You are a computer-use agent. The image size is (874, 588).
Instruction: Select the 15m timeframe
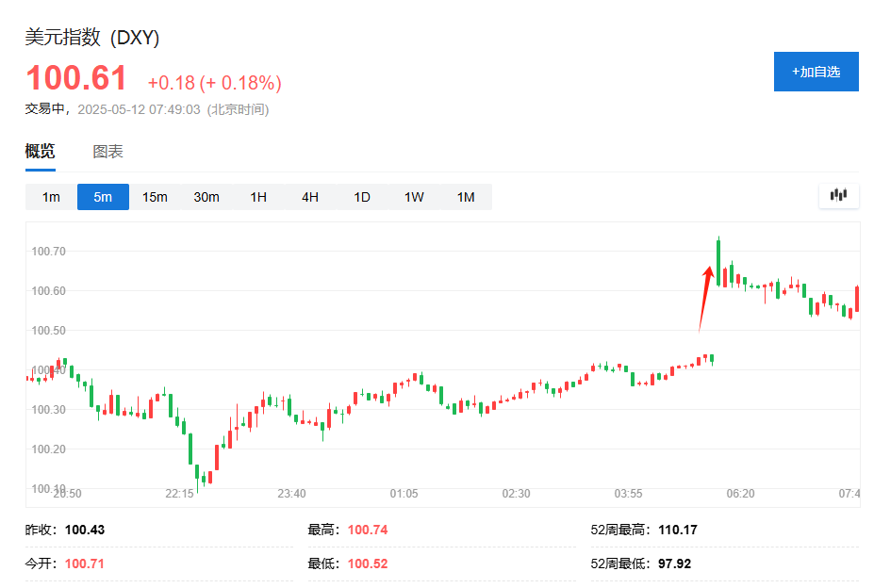[155, 197]
